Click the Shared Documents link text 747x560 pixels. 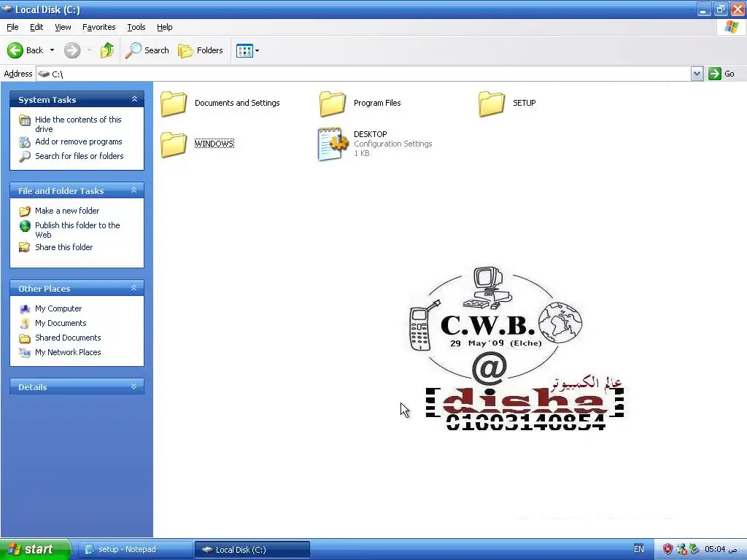pyautogui.click(x=68, y=338)
